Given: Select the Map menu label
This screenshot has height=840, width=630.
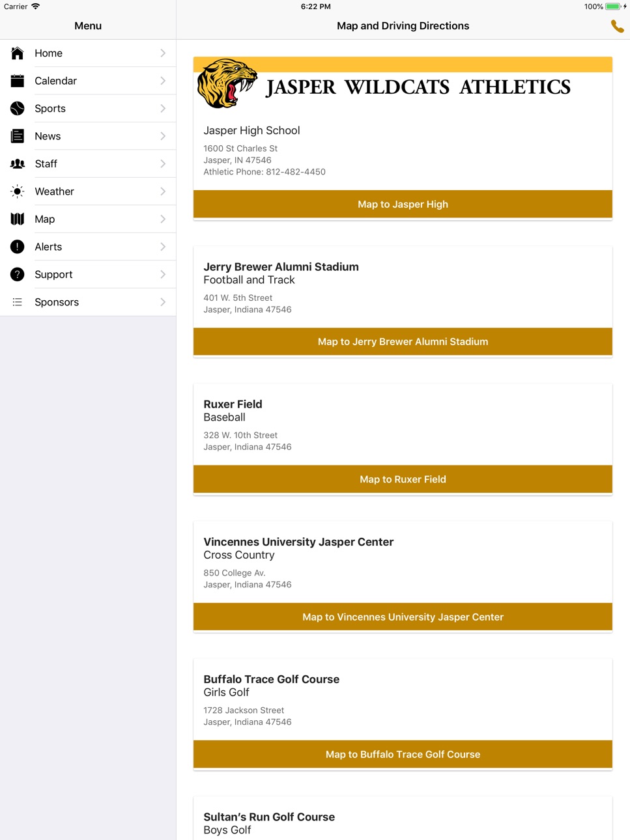Looking at the screenshot, I should tap(45, 219).
